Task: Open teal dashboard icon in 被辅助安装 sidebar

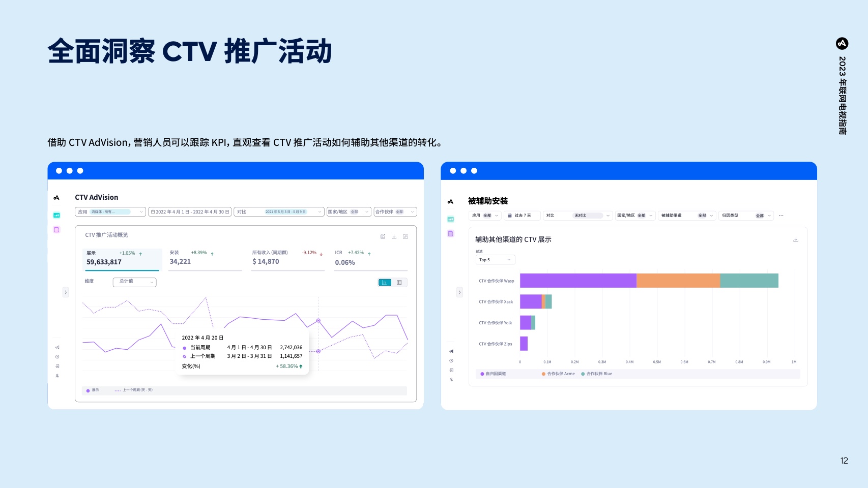Action: click(x=450, y=219)
